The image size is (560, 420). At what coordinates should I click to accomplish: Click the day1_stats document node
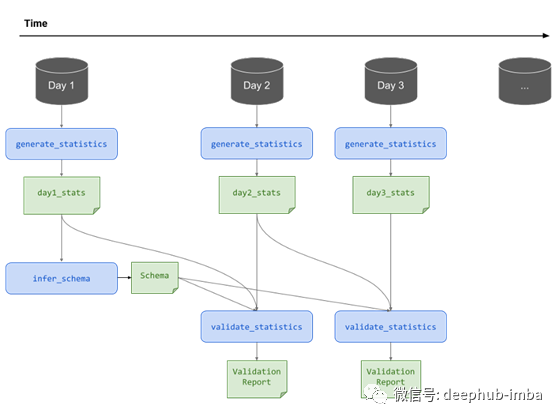(x=61, y=195)
